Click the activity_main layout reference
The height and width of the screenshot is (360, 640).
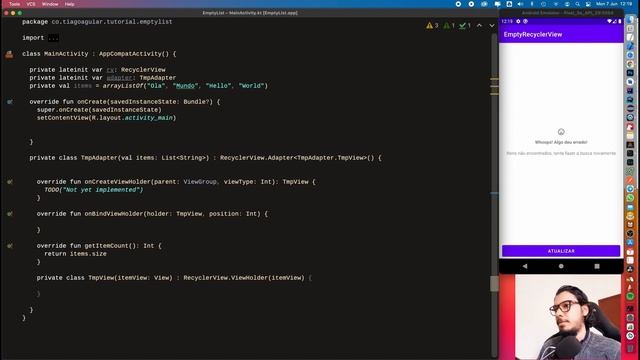click(x=149, y=118)
